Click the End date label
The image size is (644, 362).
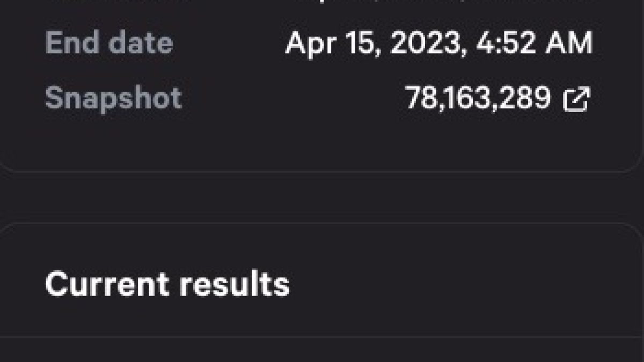[109, 43]
